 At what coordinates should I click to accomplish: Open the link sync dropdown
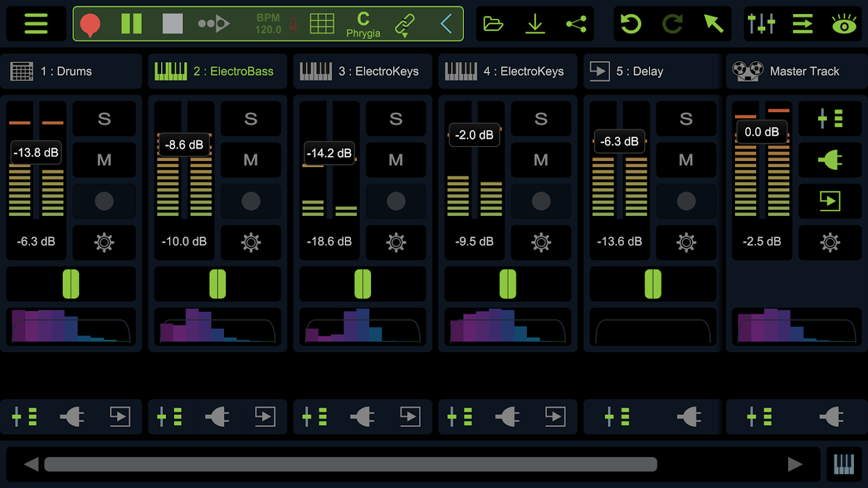pyautogui.click(x=404, y=24)
